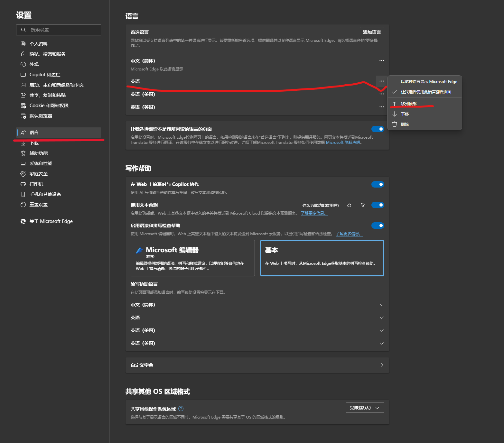Open the 自定义字典 page arrow
The image size is (504, 443).
(382, 365)
